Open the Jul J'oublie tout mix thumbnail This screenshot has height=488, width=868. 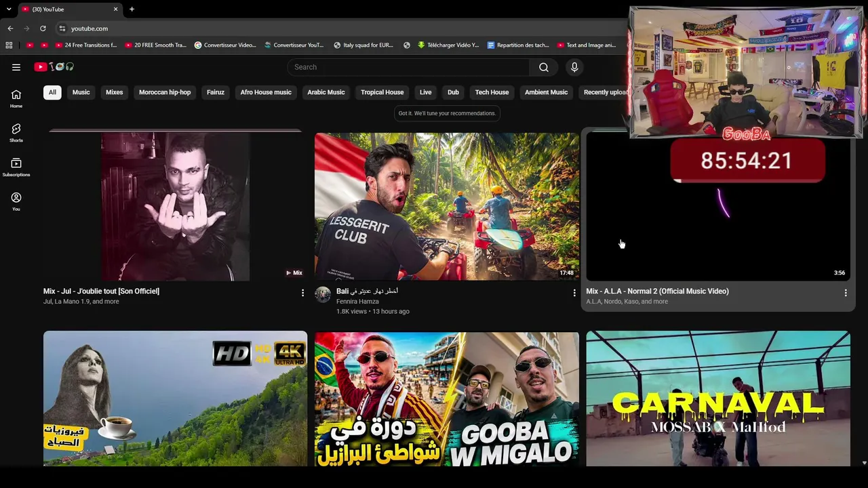pyautogui.click(x=175, y=206)
